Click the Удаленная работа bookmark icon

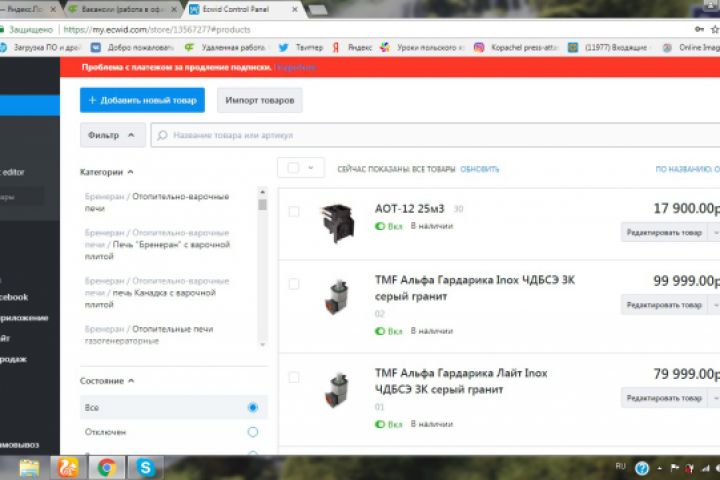tap(189, 47)
